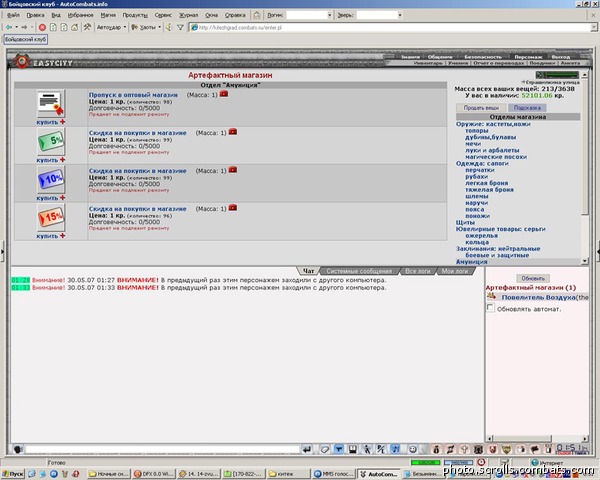Click the Back arrow icon in toolbar
The image size is (600, 480).
click(x=9, y=27)
